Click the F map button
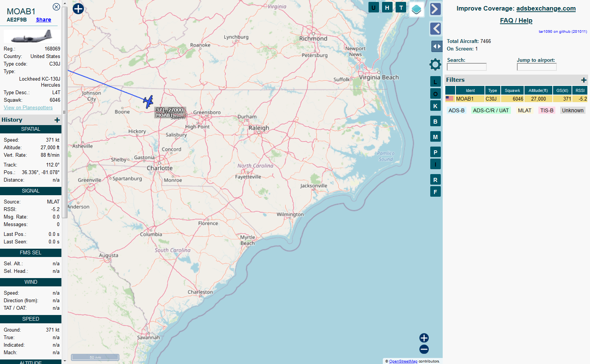 435,192
